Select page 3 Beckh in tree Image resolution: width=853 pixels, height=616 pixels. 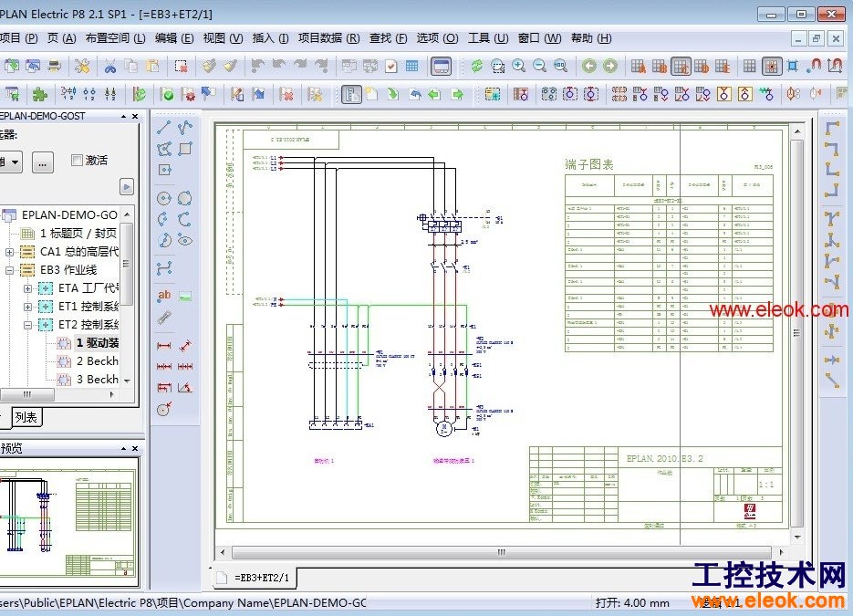tap(98, 380)
